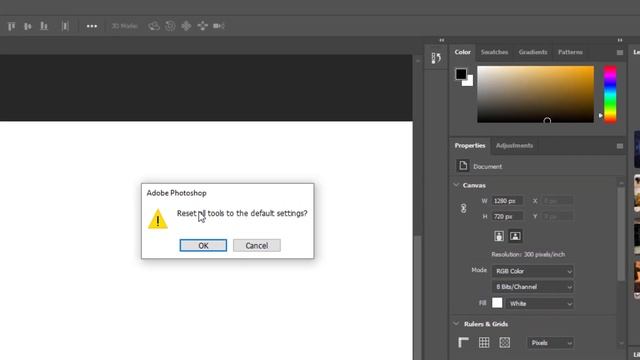The height and width of the screenshot is (360, 640).
Task: Click the align top edges icon
Action: (11, 26)
